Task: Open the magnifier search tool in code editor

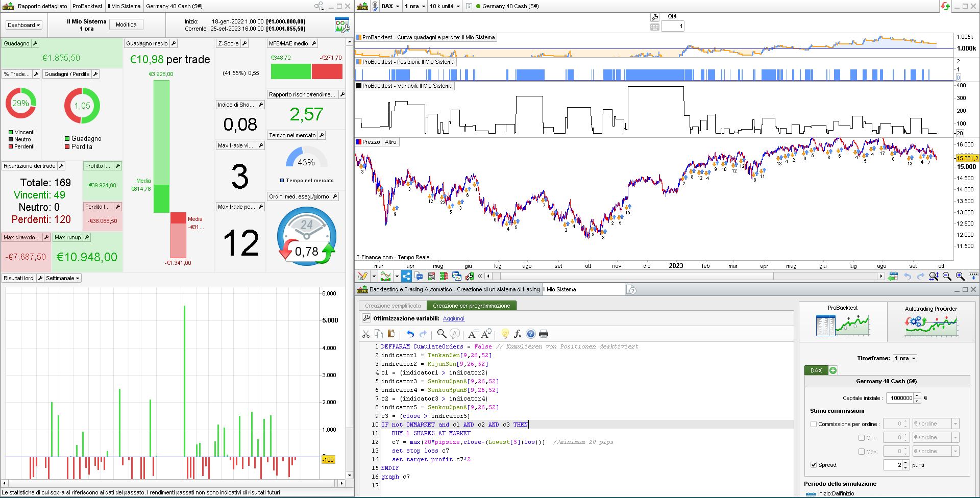Action: point(442,334)
